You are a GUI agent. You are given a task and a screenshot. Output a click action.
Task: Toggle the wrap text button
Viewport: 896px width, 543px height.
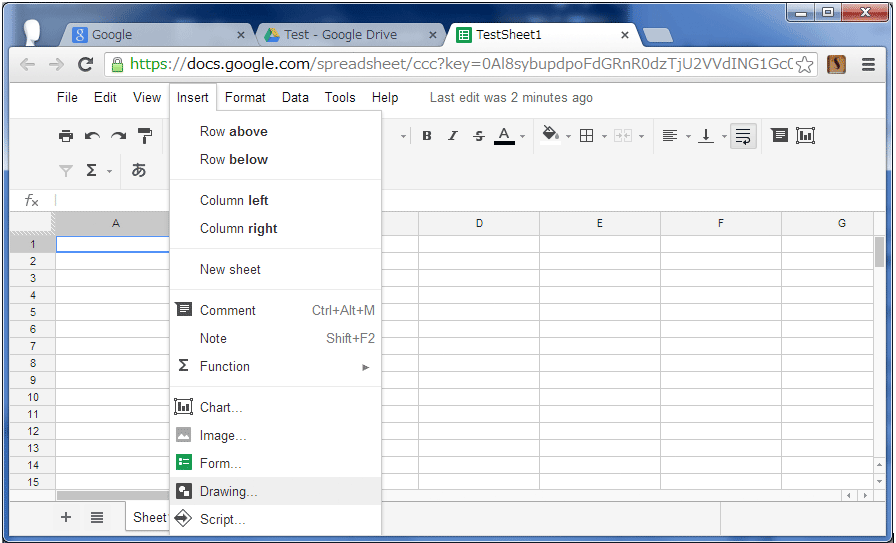(x=743, y=136)
